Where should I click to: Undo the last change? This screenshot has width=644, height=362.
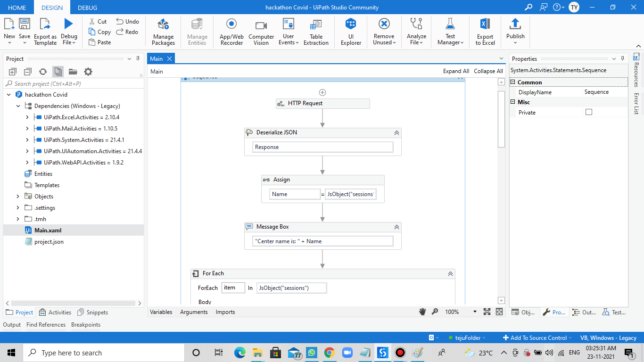pos(128,21)
